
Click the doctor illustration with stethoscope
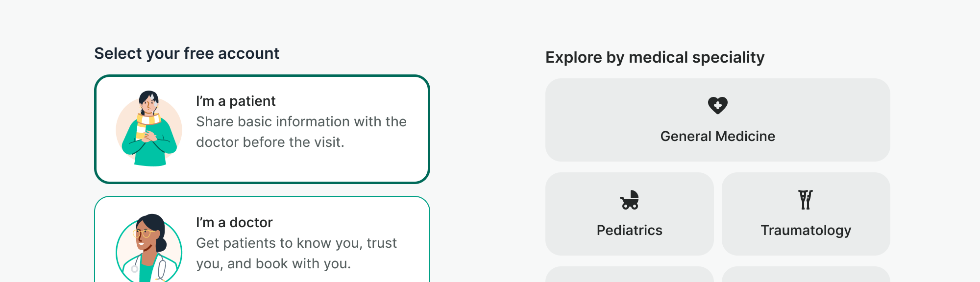pyautogui.click(x=149, y=249)
